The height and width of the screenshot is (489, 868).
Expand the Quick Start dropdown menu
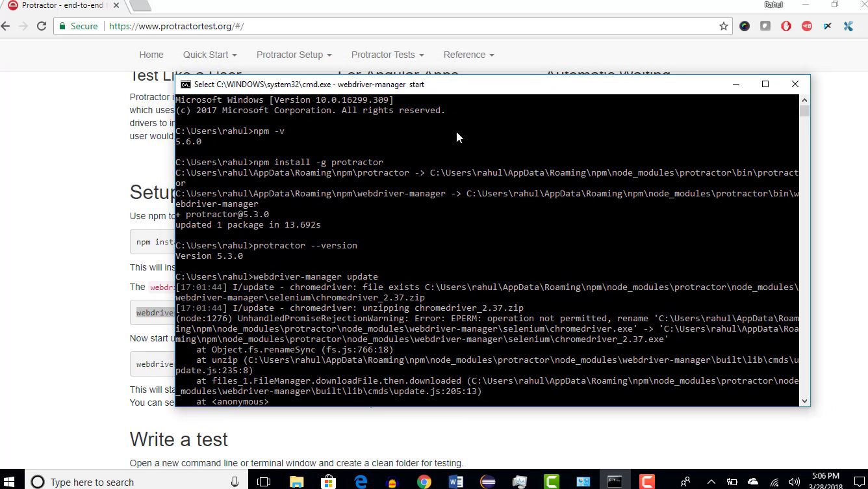210,55
